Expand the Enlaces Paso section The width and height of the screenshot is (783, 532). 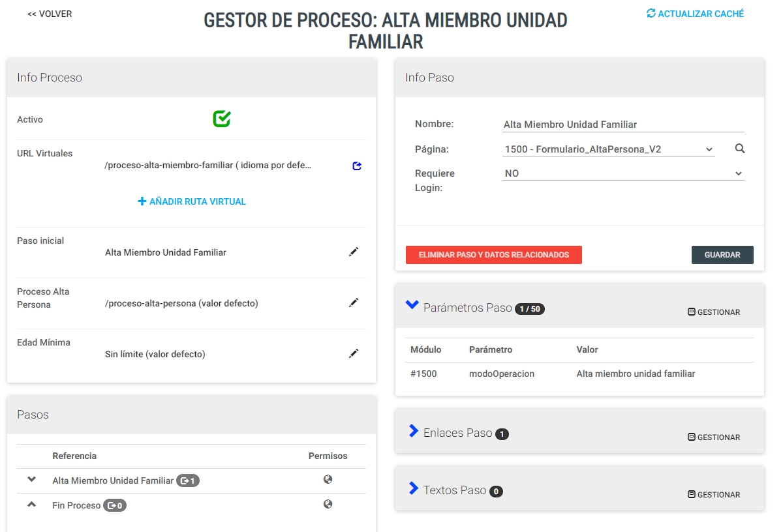pyautogui.click(x=413, y=431)
